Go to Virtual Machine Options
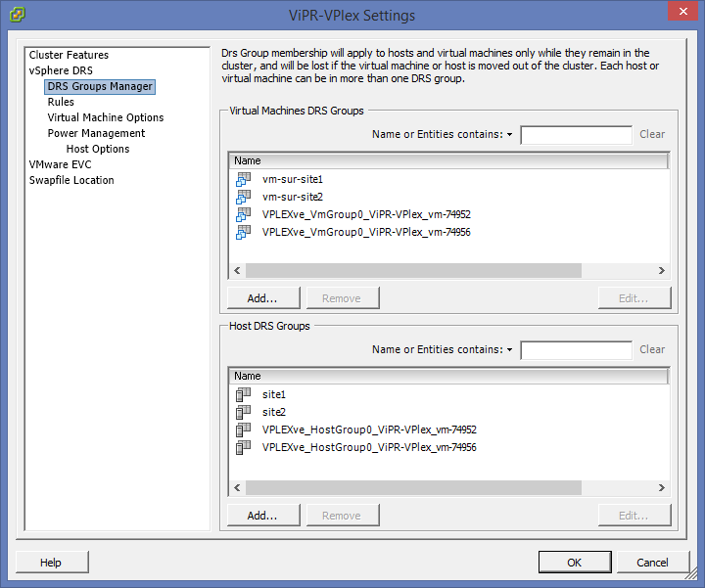705x588 pixels. pos(106,117)
